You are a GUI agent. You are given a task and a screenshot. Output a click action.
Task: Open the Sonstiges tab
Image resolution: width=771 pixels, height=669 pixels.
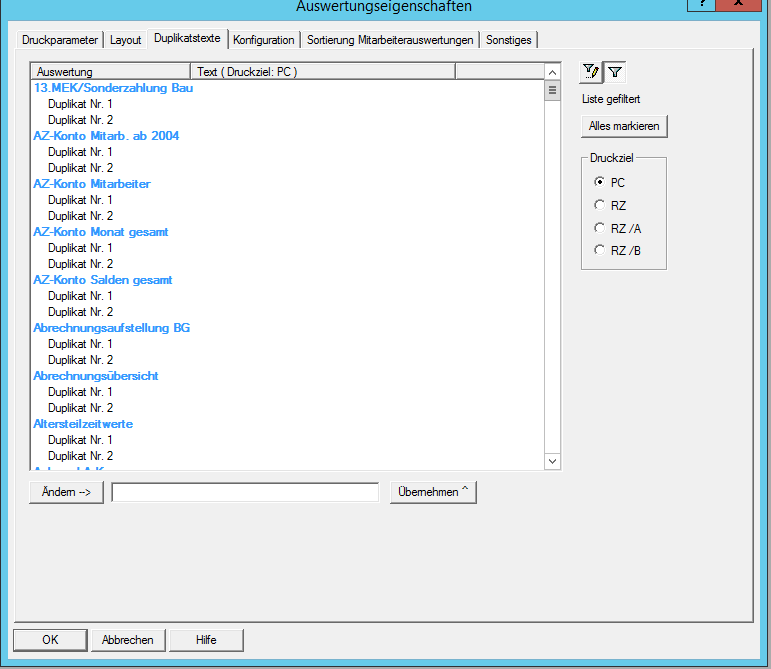(509, 40)
